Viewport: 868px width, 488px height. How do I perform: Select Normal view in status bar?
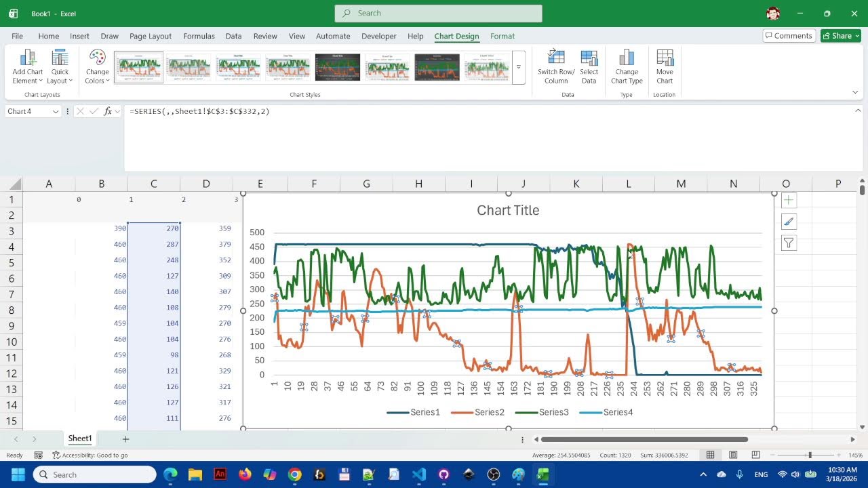[x=711, y=455]
